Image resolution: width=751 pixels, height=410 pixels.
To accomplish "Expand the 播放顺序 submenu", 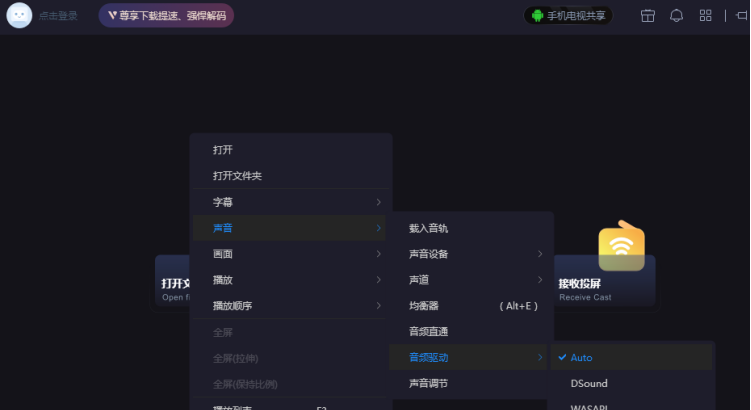I will point(290,306).
